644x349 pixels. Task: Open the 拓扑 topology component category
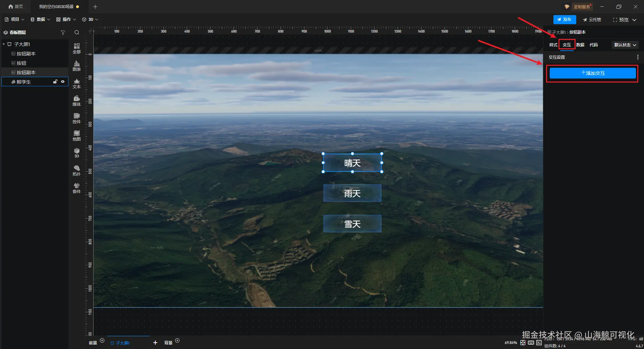coord(76,170)
